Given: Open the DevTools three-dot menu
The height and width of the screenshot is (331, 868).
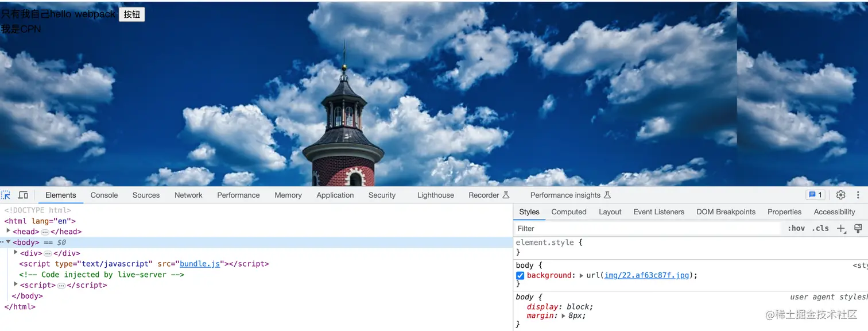Looking at the screenshot, I should pyautogui.click(x=858, y=195).
